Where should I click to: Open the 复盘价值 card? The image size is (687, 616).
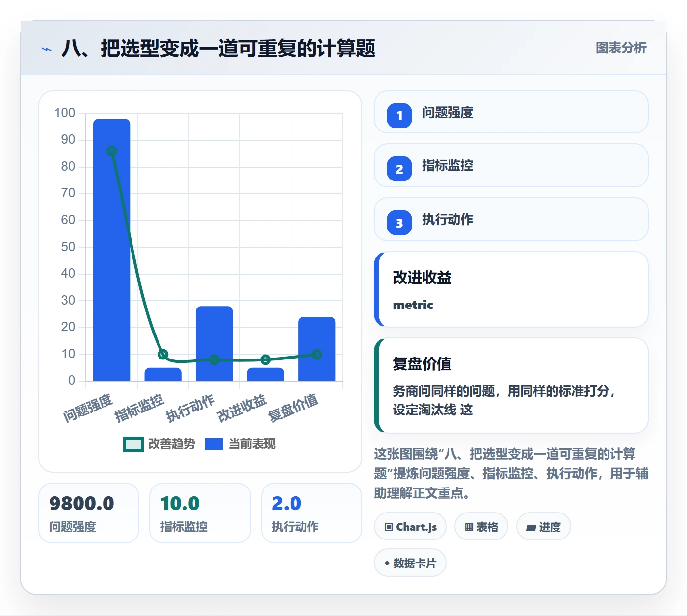click(511, 385)
